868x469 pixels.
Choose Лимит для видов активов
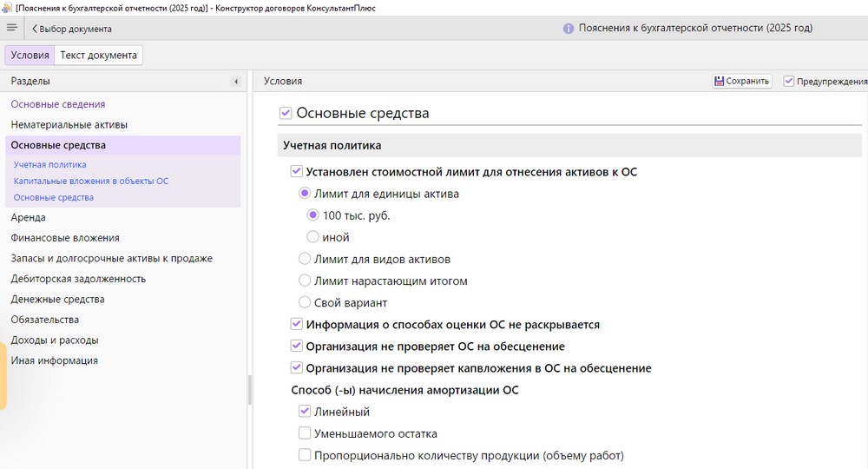point(305,259)
